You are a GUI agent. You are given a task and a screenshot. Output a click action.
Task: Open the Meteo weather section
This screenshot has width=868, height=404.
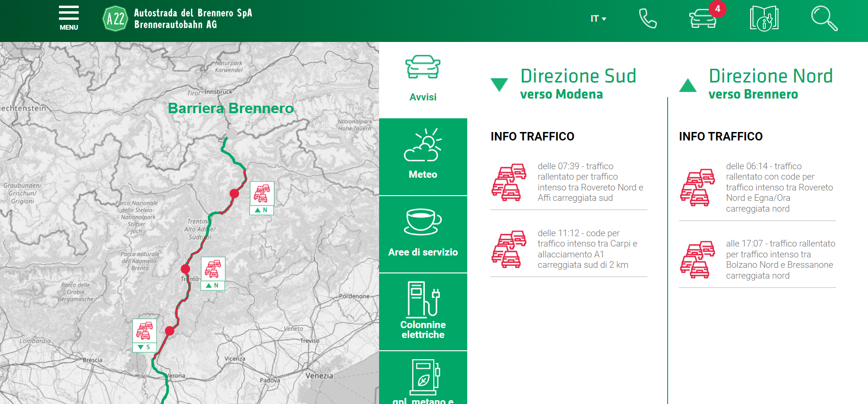click(x=423, y=157)
